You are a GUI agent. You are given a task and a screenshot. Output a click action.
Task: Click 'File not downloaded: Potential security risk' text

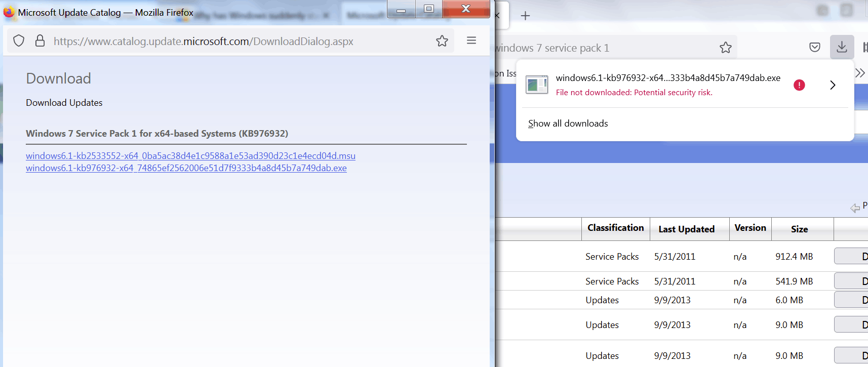[634, 93]
